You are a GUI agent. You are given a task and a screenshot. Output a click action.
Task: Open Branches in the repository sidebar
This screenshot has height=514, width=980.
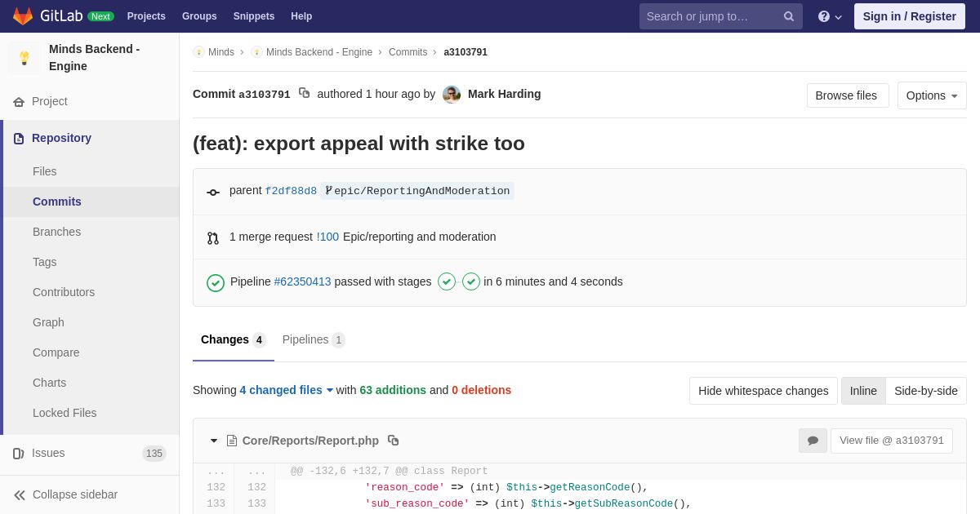click(x=56, y=232)
